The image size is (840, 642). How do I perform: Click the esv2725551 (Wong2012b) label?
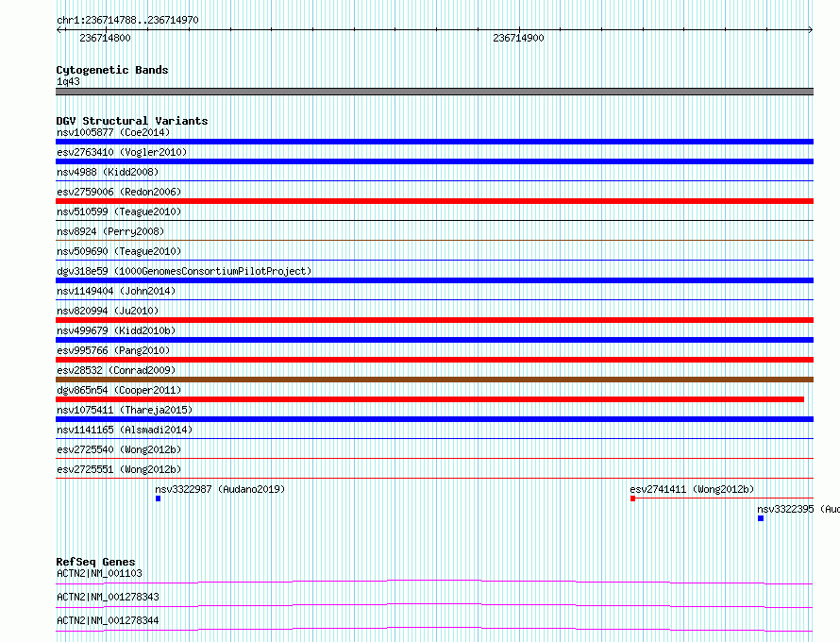point(119,469)
